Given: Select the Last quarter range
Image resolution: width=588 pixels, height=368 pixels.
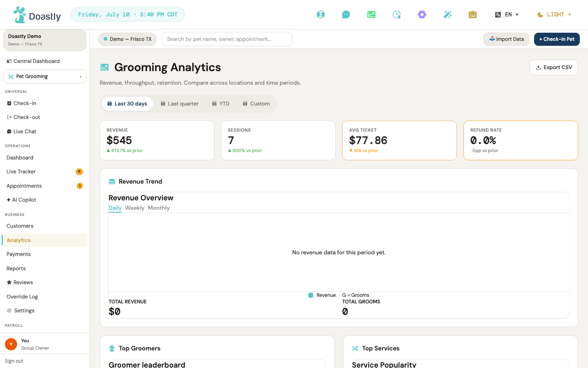Looking at the screenshot, I should click(x=180, y=104).
